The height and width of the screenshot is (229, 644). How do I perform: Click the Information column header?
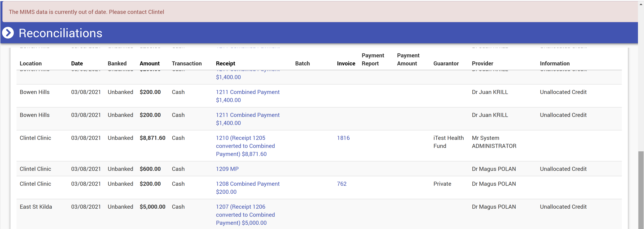click(x=555, y=63)
